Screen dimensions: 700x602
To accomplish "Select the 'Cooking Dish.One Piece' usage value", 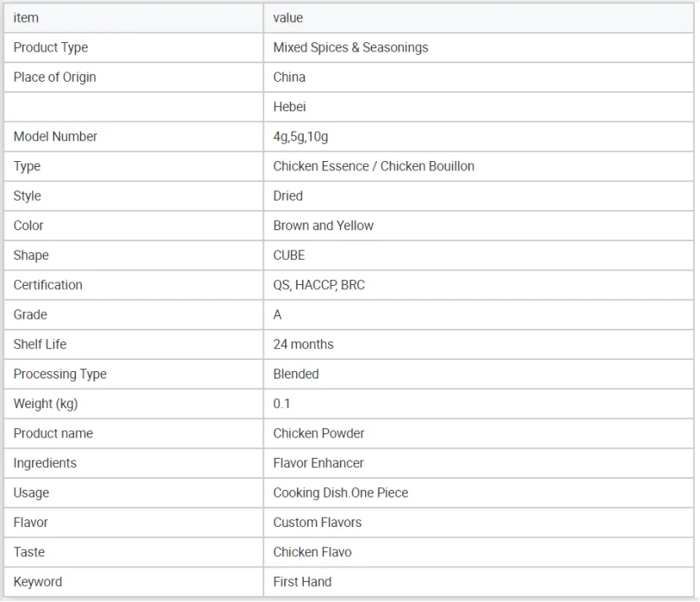I will pyautogui.click(x=340, y=492).
